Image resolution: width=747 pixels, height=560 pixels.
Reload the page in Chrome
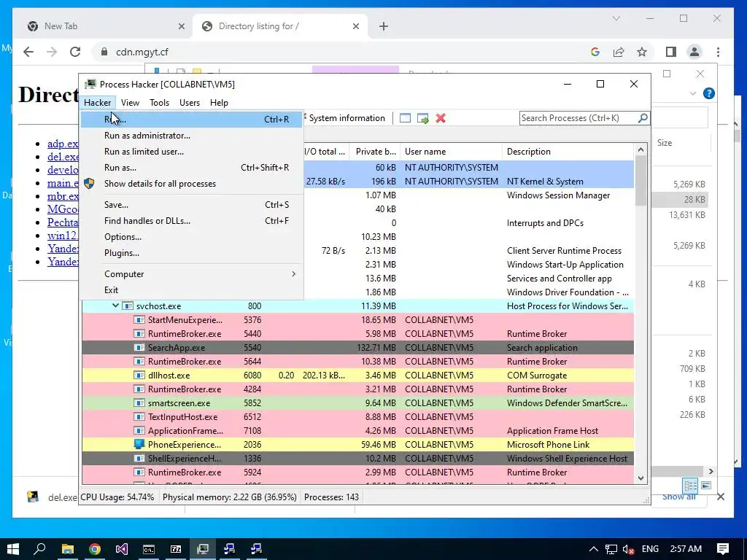[x=75, y=52]
